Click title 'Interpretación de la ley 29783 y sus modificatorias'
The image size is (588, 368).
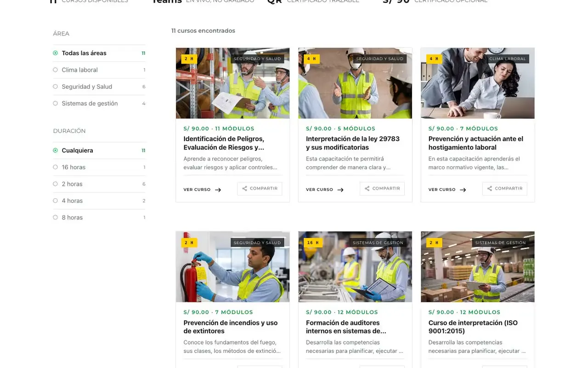click(x=353, y=143)
